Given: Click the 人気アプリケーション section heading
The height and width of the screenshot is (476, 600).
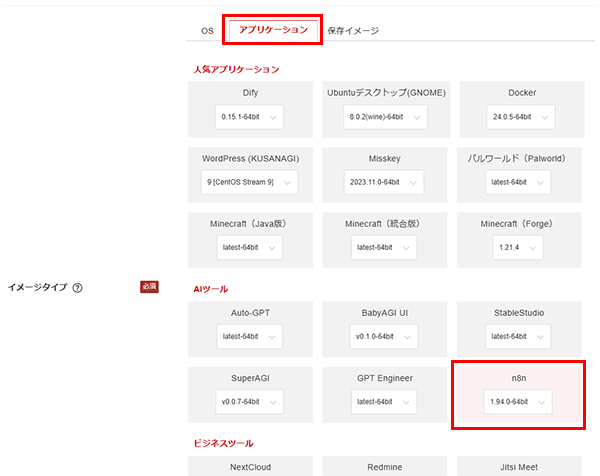Looking at the screenshot, I should [236, 69].
